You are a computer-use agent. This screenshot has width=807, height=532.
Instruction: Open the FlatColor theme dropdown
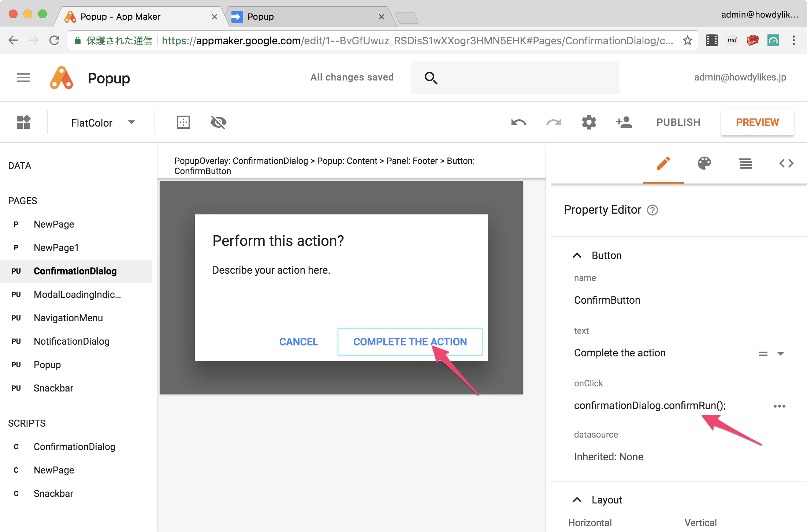coord(103,123)
